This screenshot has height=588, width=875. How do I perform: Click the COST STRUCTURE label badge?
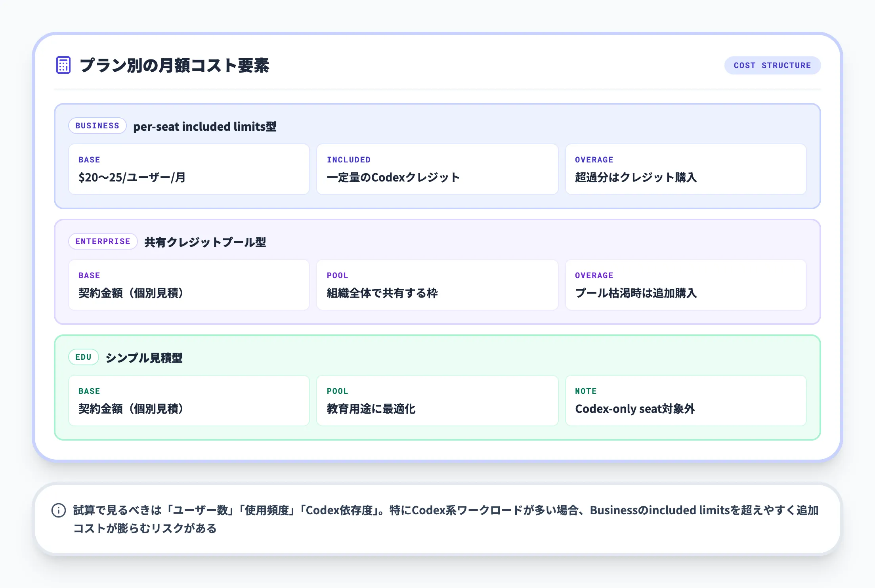tap(772, 65)
